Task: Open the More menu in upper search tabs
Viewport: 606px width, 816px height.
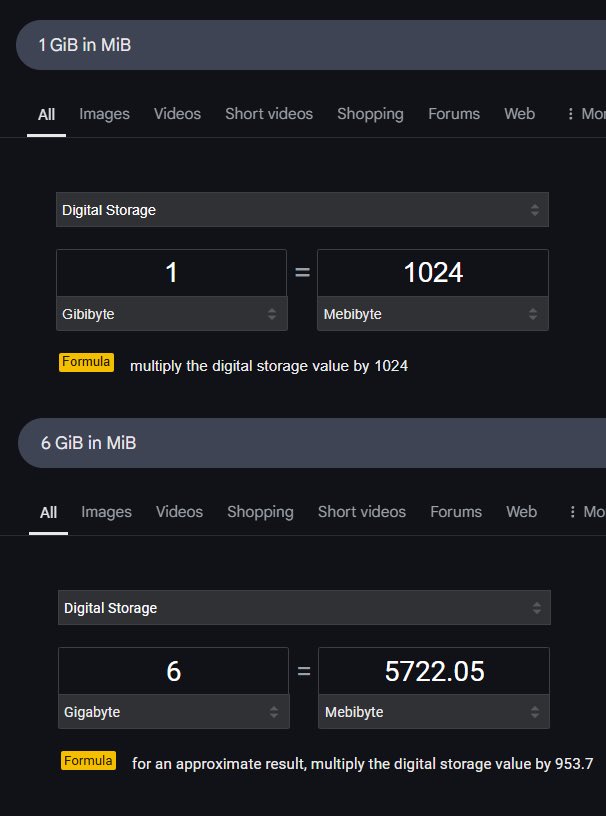Action: click(x=586, y=114)
